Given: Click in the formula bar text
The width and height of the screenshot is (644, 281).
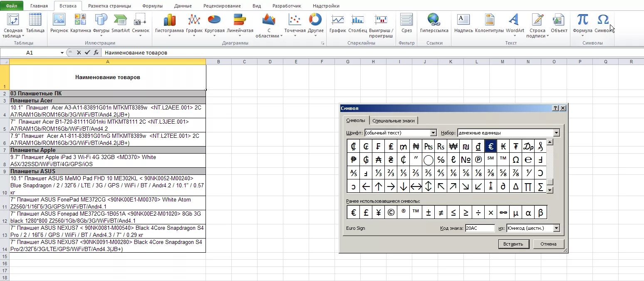Looking at the screenshot, I should [136, 53].
